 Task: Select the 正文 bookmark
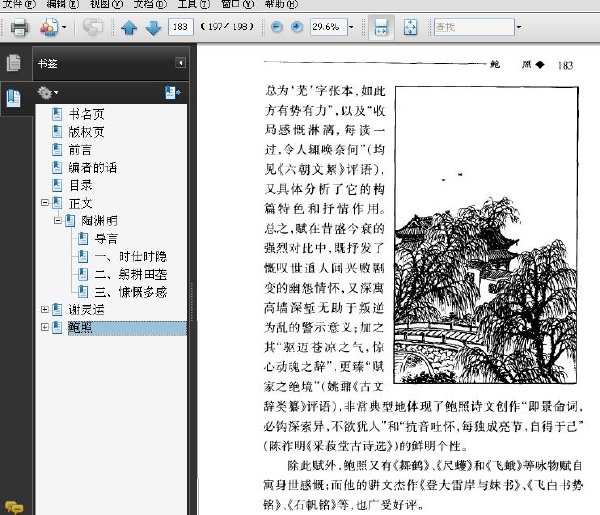(80, 203)
